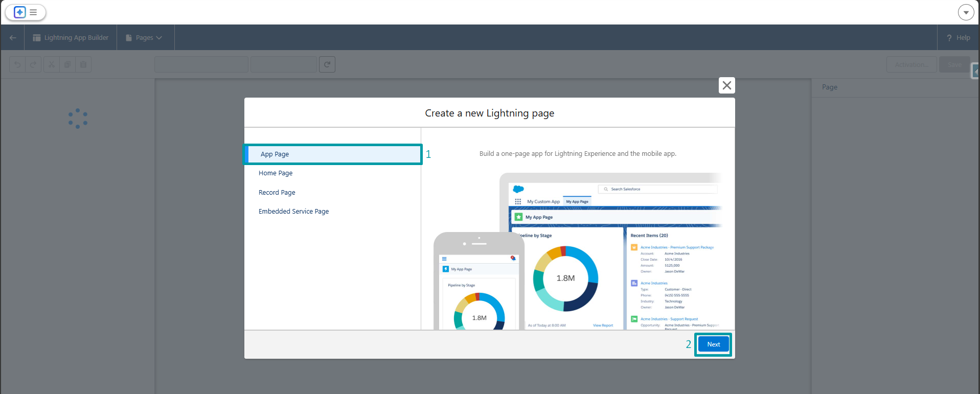This screenshot has height=394, width=980.
Task: Click the redo icon in toolbar
Action: tap(33, 64)
